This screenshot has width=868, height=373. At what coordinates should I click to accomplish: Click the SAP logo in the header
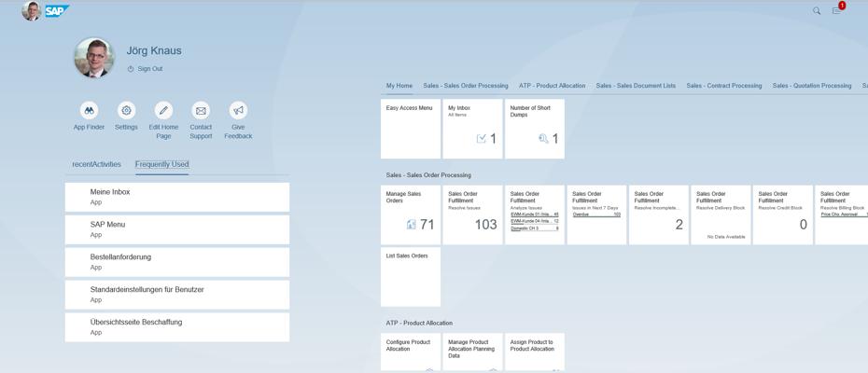click(x=56, y=10)
